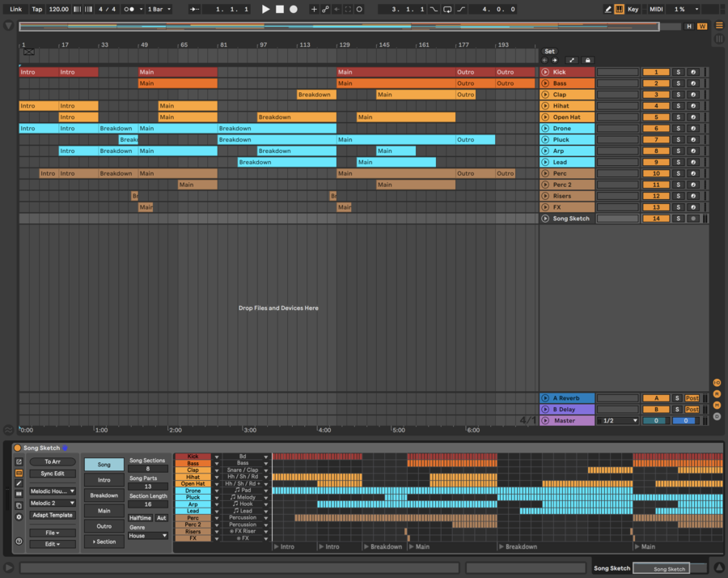This screenshot has height=578, width=728.
Task: Toggle the Aut button in Song Sketch
Action: click(x=161, y=518)
